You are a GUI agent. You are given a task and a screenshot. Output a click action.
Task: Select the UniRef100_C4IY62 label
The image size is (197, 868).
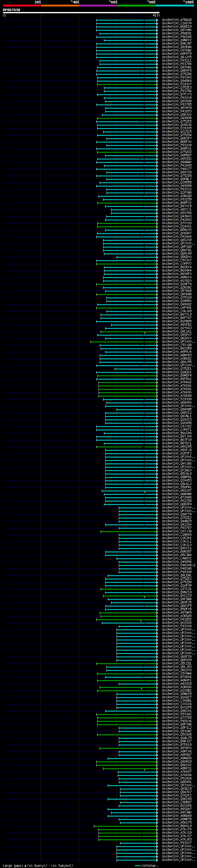(177, 426)
